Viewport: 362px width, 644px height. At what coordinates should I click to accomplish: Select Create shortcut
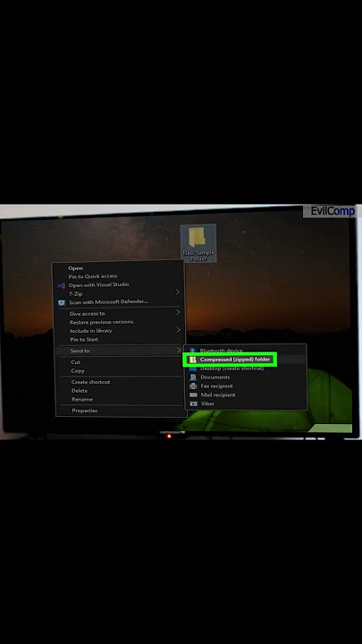coord(90,382)
